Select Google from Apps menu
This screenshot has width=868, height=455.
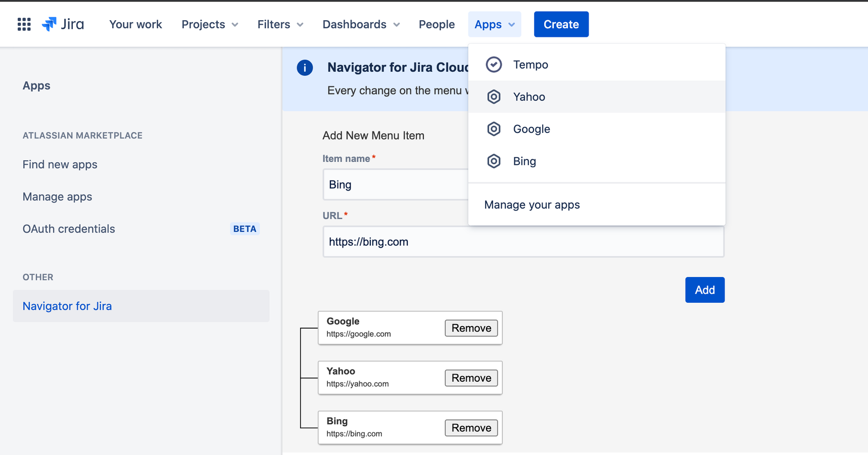tap(597, 129)
